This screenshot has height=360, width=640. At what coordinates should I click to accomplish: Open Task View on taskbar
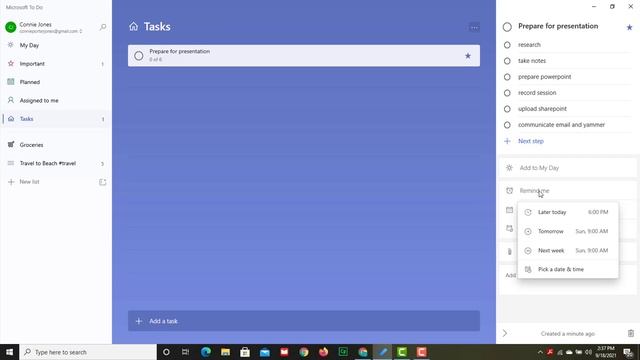[185, 352]
